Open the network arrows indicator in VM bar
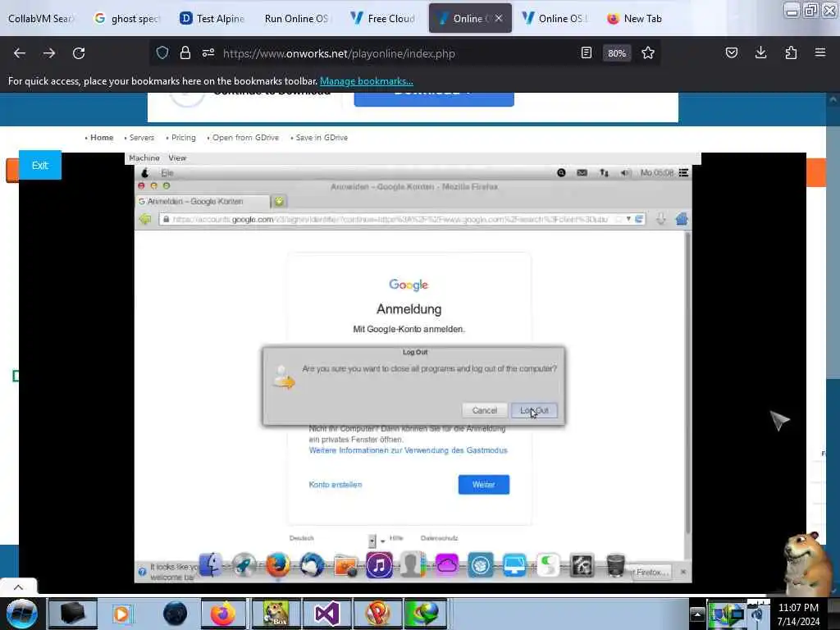The image size is (840, 630). coord(604,172)
